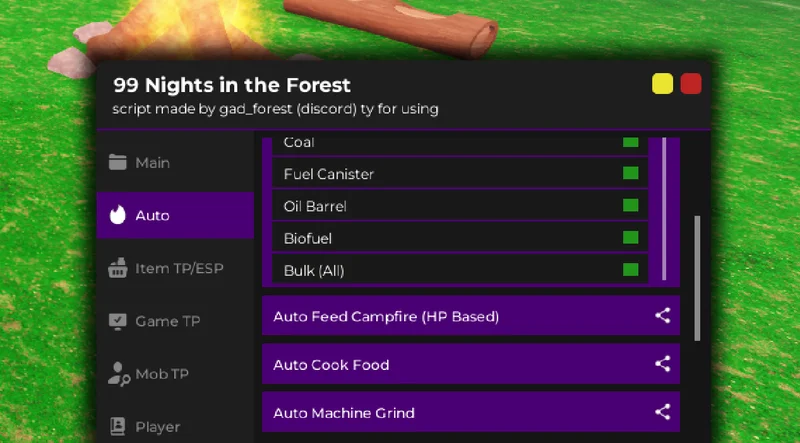Click the yellow minimize square in header

(x=662, y=84)
